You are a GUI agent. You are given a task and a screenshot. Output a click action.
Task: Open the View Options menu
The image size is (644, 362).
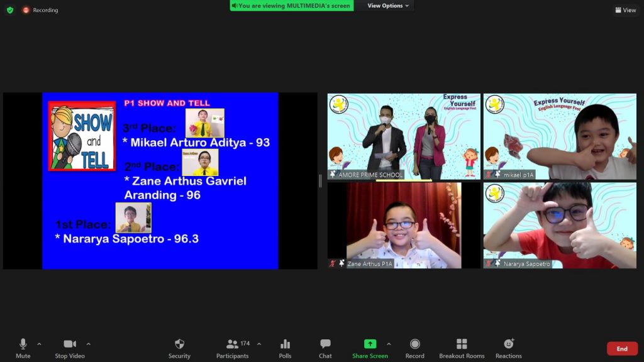(x=387, y=6)
